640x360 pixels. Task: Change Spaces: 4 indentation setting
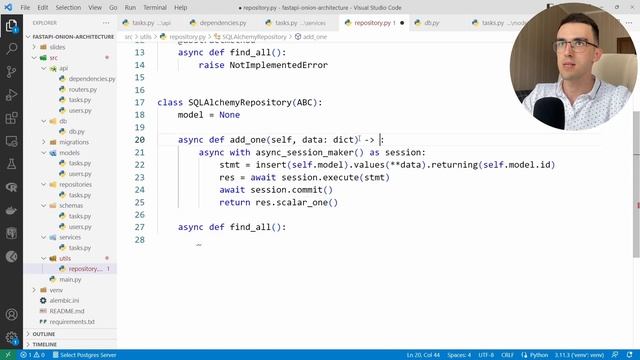pos(459,355)
